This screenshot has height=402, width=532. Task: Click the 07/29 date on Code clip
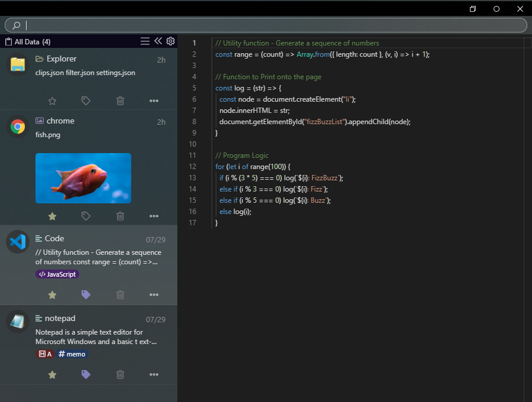[x=155, y=240]
